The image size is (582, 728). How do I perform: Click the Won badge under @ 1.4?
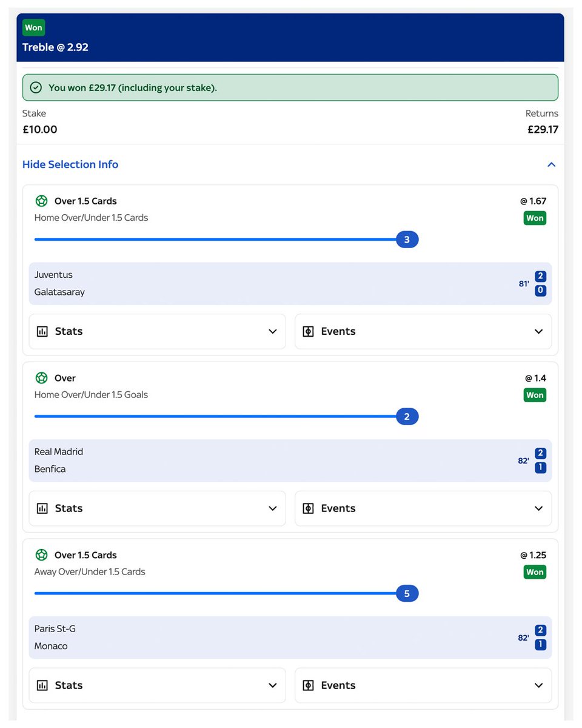coord(535,395)
